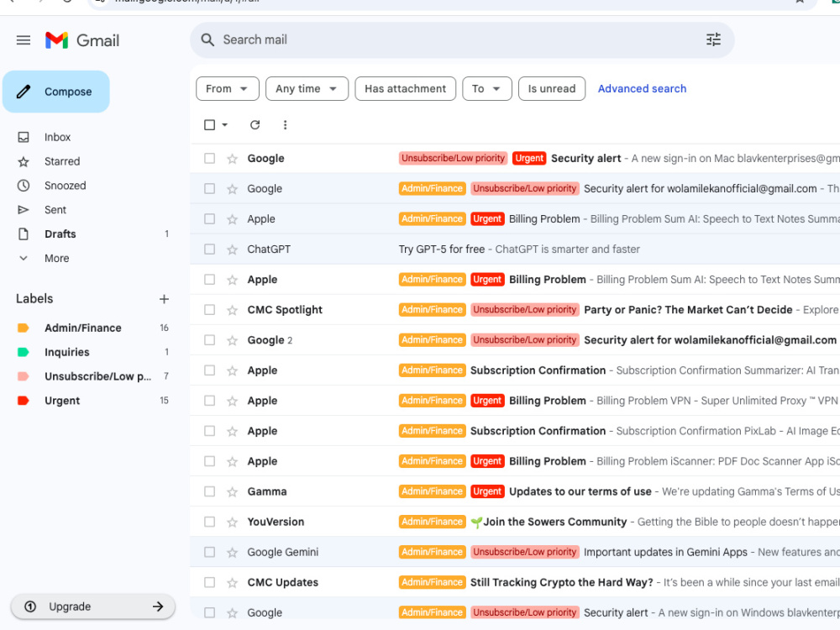840x630 pixels.
Task: Show search options filter icon
Action: click(713, 39)
